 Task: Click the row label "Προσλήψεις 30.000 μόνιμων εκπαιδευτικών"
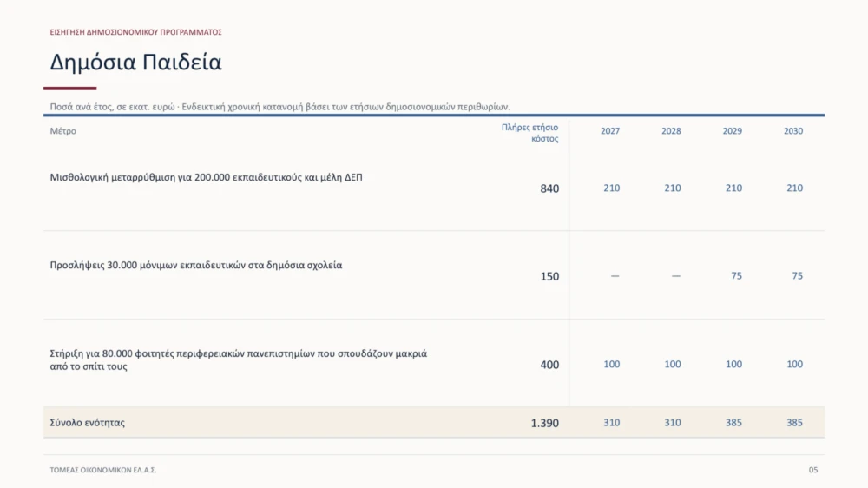coord(196,266)
